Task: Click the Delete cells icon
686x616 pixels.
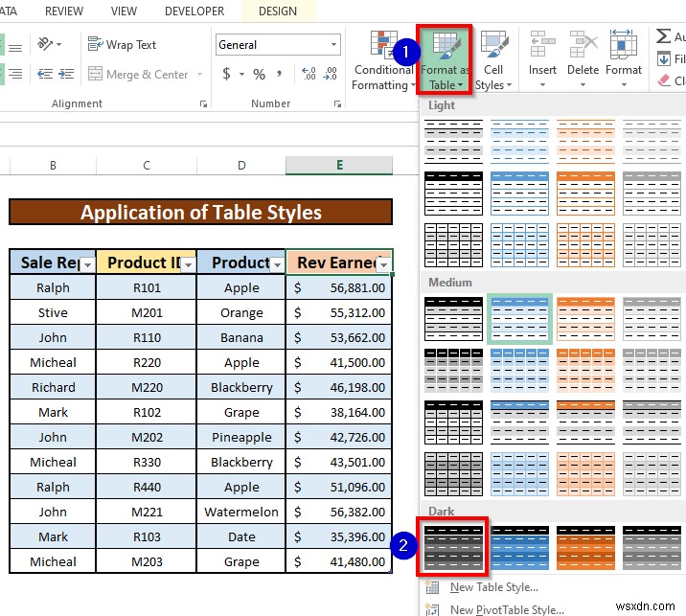Action: coord(583,44)
